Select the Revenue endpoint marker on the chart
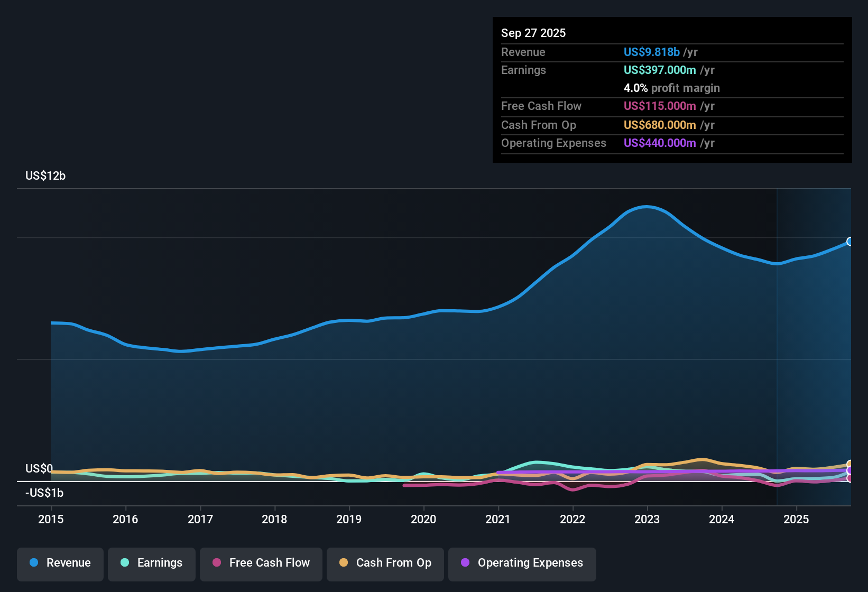Image resolution: width=868 pixels, height=592 pixels. 850,241
